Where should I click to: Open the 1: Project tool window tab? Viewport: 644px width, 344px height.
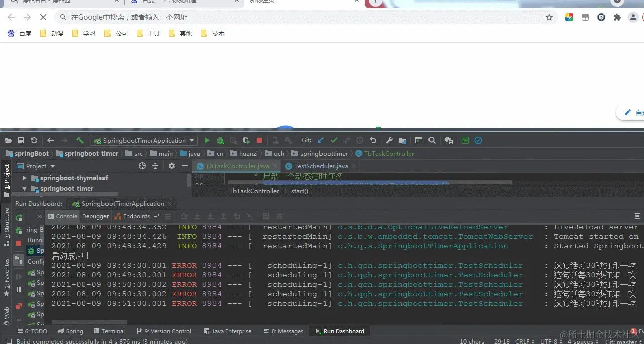coord(6,180)
